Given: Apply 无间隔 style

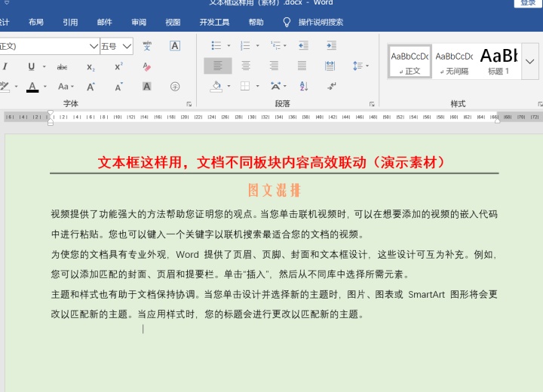Looking at the screenshot, I should pos(454,63).
